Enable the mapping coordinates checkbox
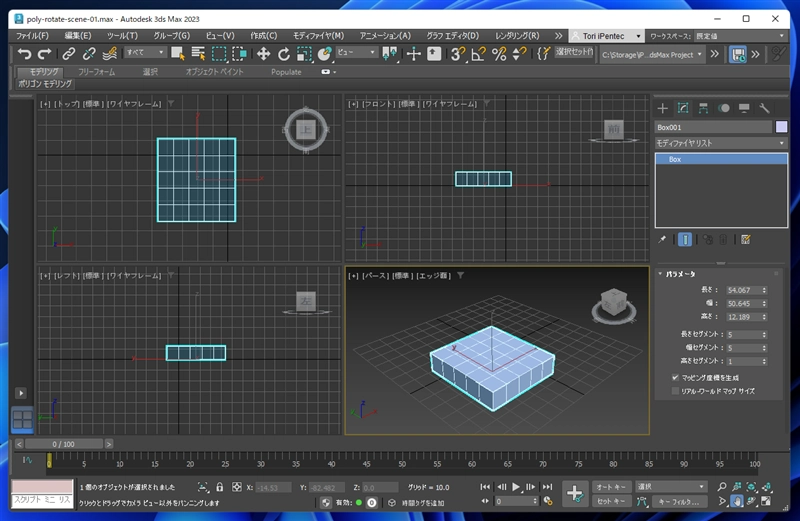 click(675, 378)
